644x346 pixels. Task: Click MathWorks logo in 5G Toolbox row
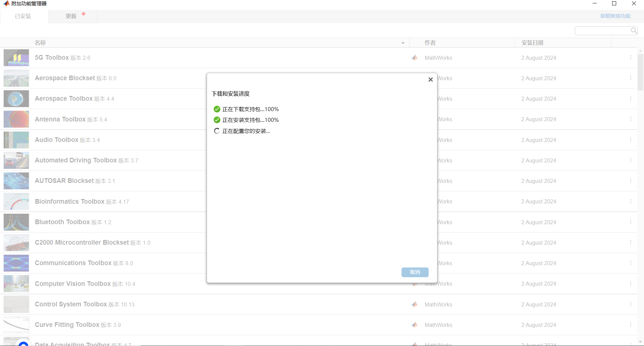[x=415, y=58]
